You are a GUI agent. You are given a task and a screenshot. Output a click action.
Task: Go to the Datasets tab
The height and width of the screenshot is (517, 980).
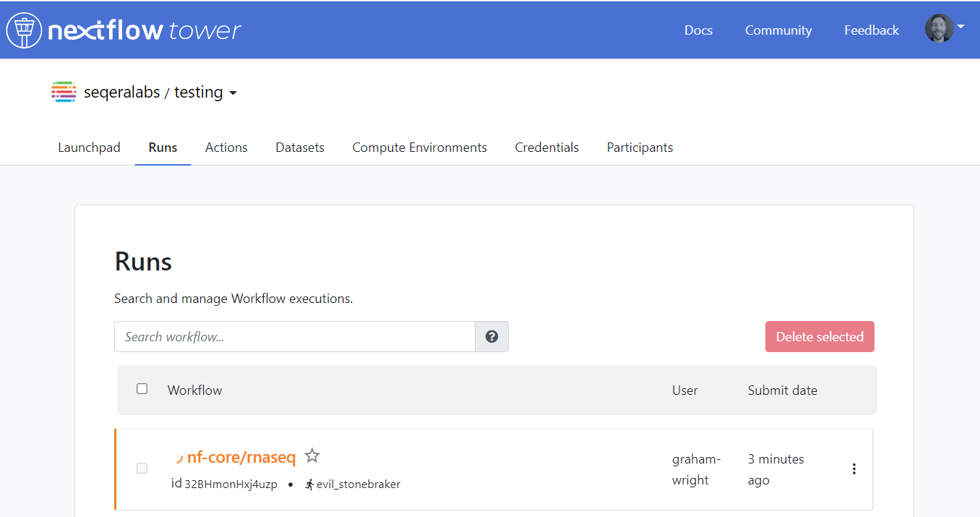tap(300, 147)
